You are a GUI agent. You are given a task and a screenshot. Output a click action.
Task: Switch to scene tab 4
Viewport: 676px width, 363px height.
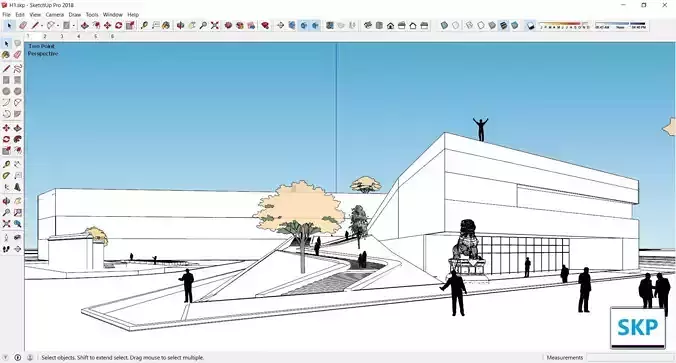pyautogui.click(x=78, y=37)
